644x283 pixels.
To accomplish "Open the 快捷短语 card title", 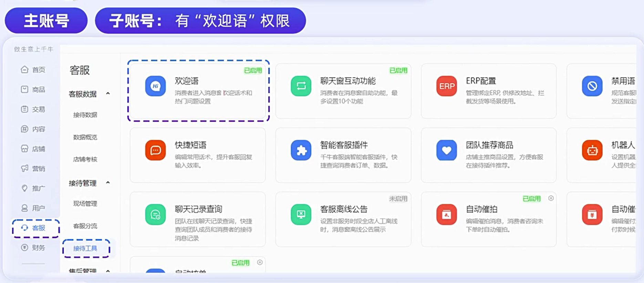I will (190, 145).
